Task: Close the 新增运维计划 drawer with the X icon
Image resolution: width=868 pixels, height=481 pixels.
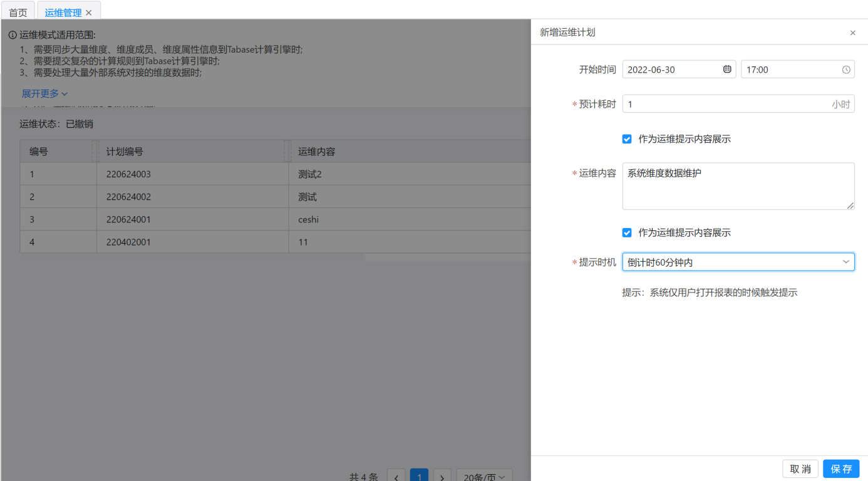Action: [x=852, y=33]
